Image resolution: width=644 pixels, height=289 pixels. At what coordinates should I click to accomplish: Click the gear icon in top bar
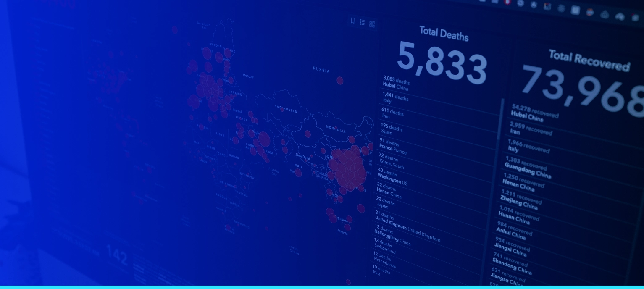tap(520, 3)
